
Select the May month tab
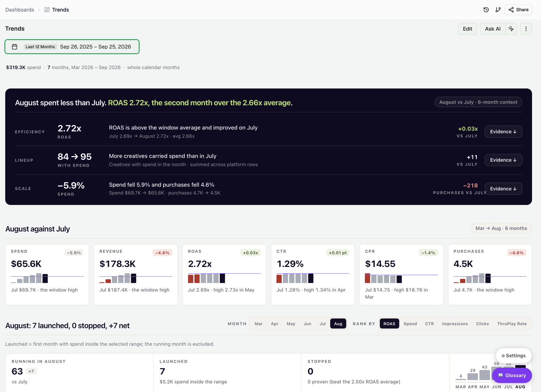point(291,324)
